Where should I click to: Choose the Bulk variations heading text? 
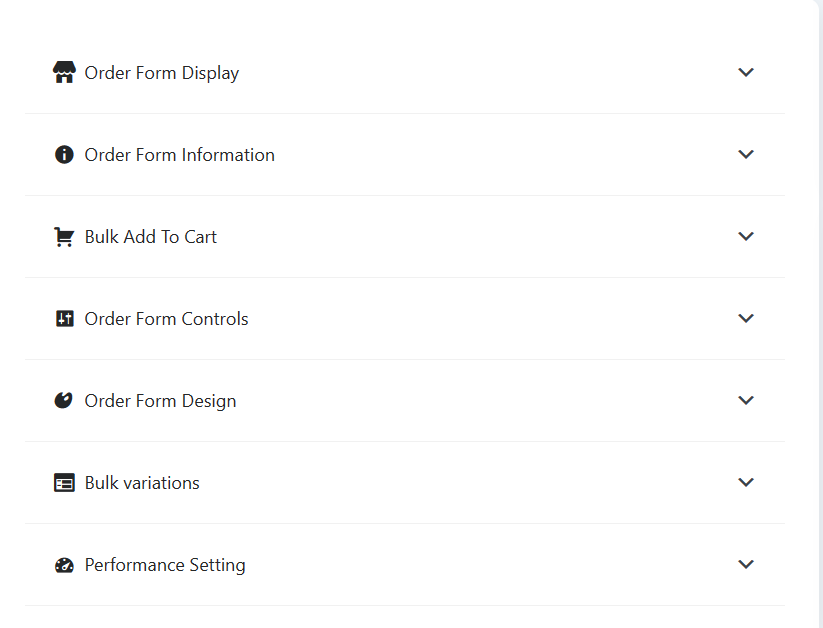pos(142,483)
